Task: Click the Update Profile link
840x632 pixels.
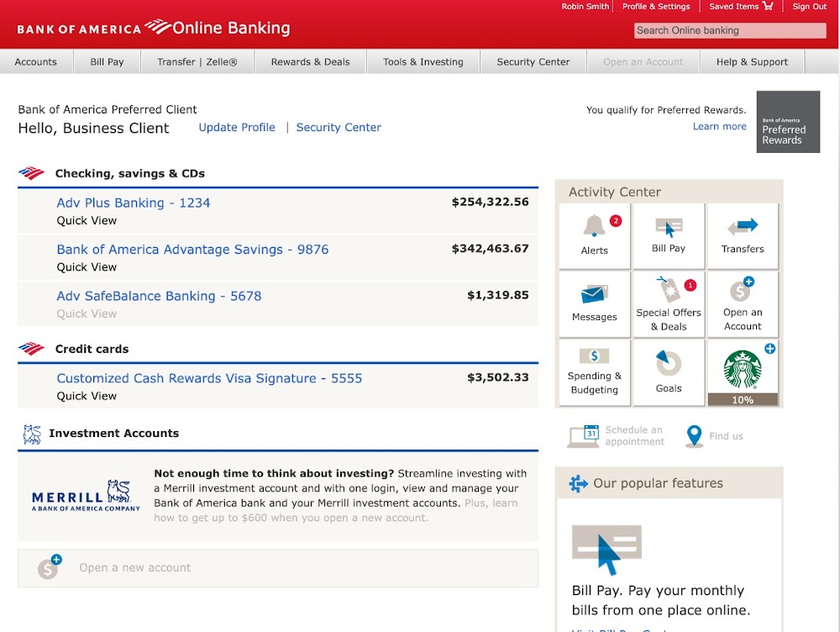Action: [x=237, y=128]
